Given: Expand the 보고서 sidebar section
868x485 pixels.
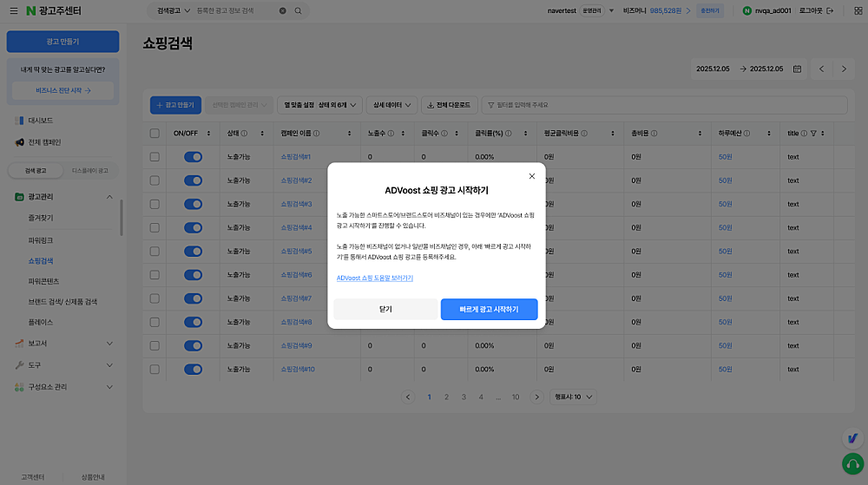Looking at the screenshot, I should [x=109, y=344].
